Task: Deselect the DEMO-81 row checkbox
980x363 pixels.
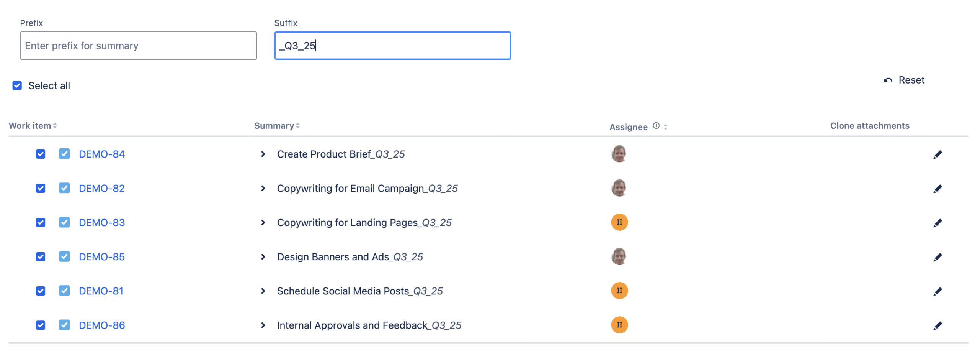Action: coord(41,291)
